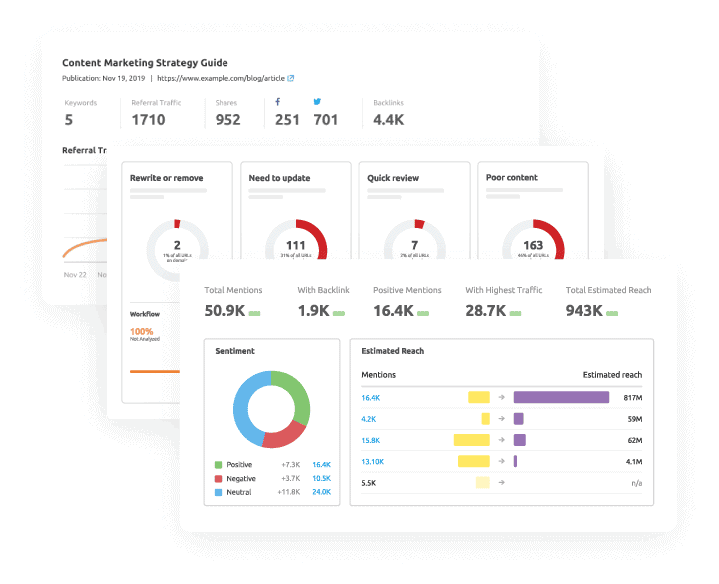Image resolution: width=719 pixels, height=584 pixels.
Task: Open the www.example.com/blog/article URL
Action: (x=220, y=78)
